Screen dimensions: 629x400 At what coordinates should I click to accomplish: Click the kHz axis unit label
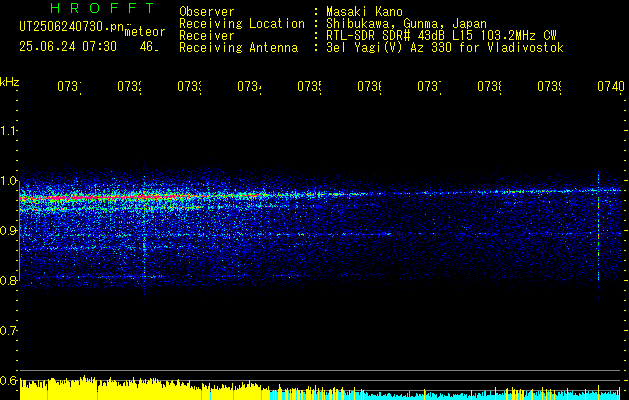(x=10, y=81)
